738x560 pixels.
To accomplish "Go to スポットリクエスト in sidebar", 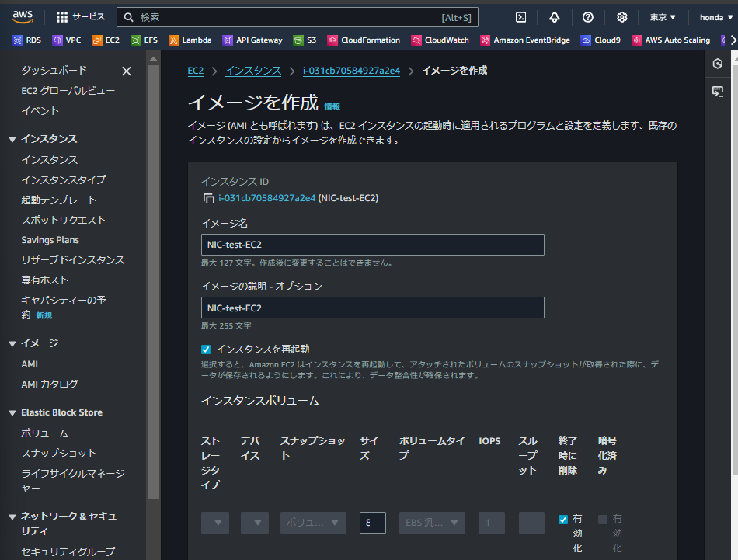I will pyautogui.click(x=64, y=221).
